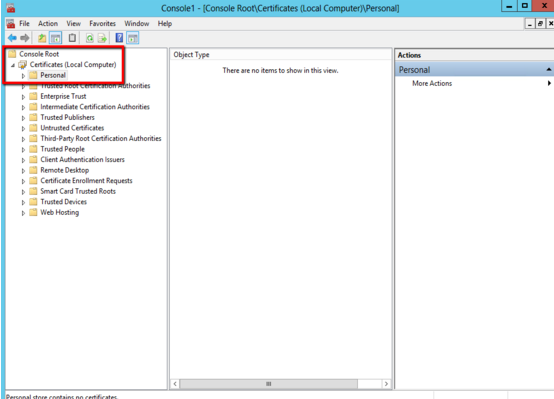The image size is (554, 399).
Task: Click the horizontal scrollbar thumb in details pane
Action: (269, 384)
